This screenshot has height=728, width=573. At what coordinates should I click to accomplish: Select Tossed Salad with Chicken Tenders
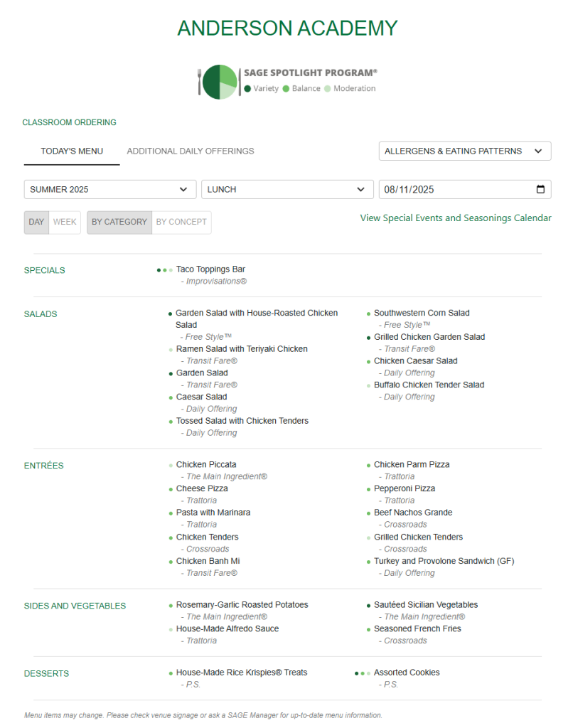[x=242, y=421]
